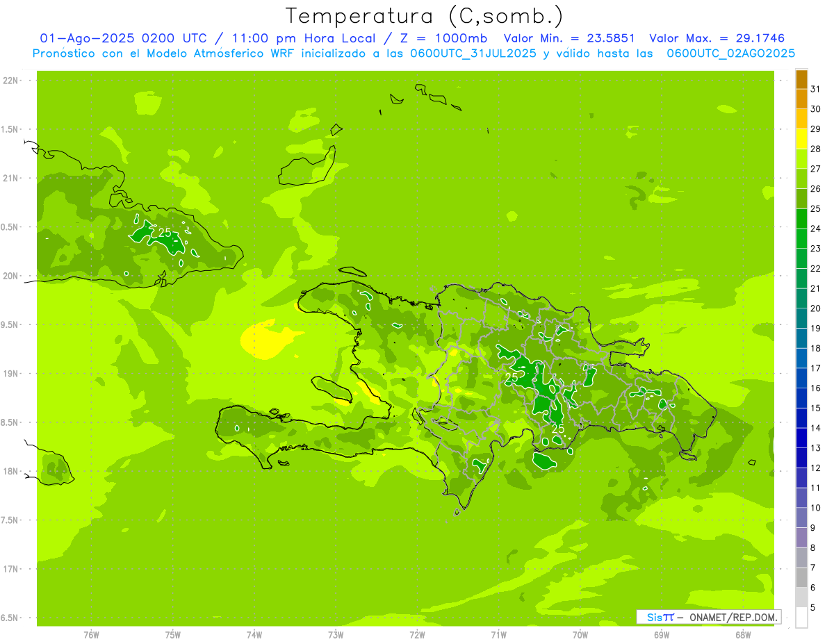Click the '27' value on the color scale
Viewport: 834px width, 644px height.
[x=815, y=169]
